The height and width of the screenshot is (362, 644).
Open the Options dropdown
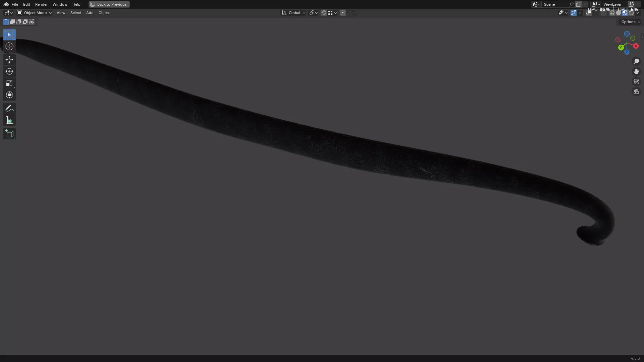[x=630, y=22]
